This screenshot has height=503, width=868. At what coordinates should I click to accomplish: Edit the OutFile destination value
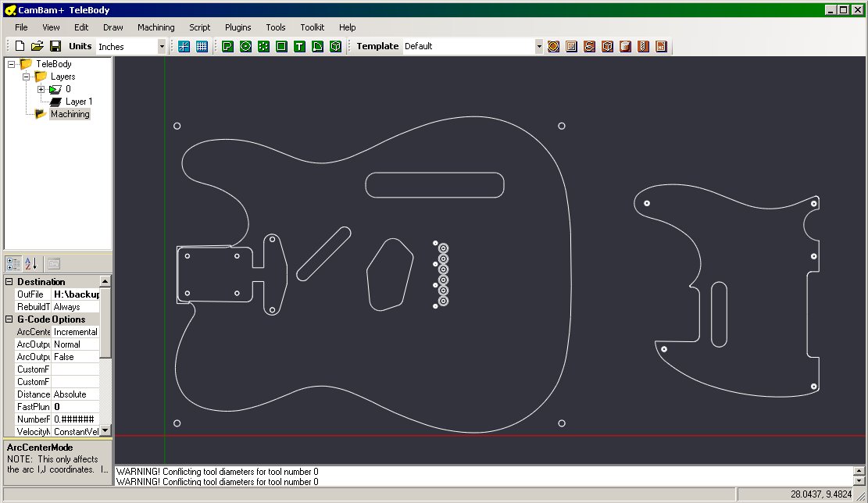[76, 294]
